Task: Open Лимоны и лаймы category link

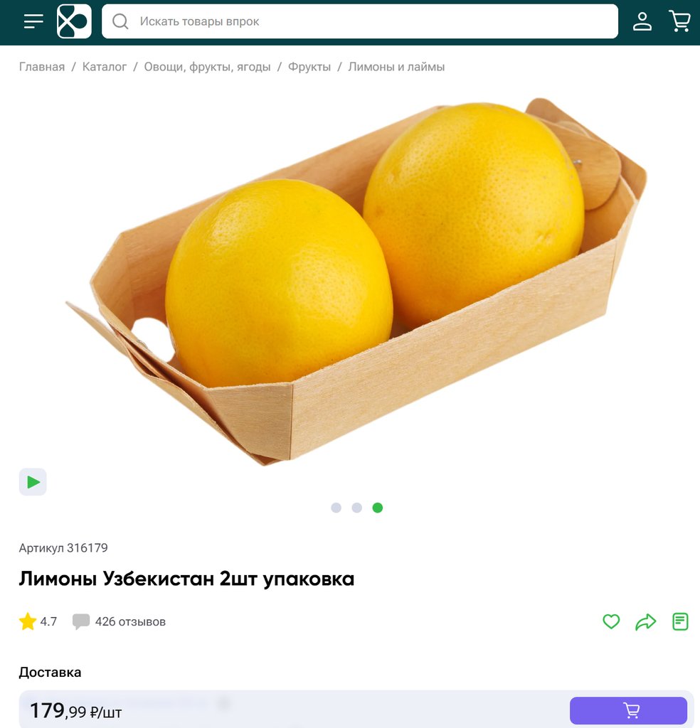Action: coord(396,67)
